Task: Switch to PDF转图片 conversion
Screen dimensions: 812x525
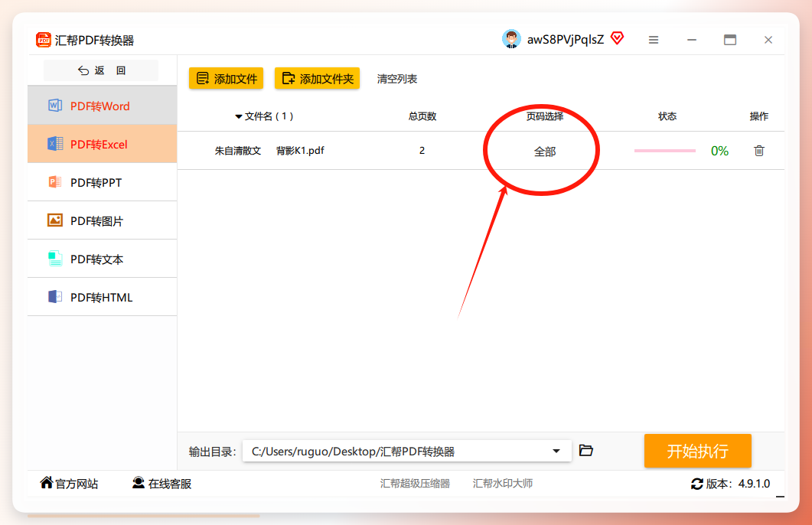Action: coord(102,220)
